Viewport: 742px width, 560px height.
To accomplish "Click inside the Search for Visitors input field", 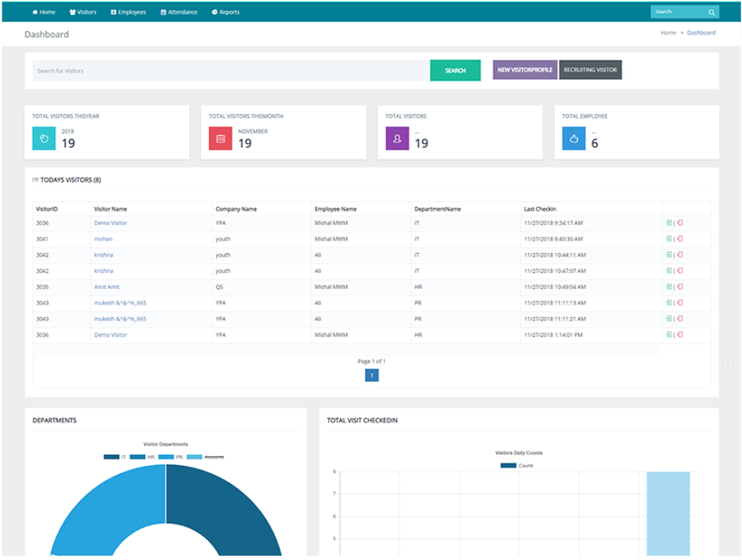I will click(164, 70).
